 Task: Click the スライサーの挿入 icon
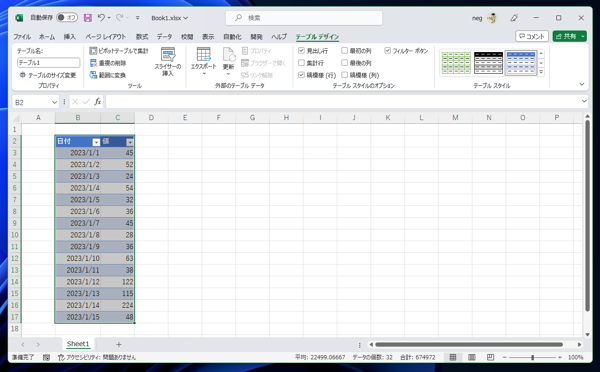tap(168, 54)
